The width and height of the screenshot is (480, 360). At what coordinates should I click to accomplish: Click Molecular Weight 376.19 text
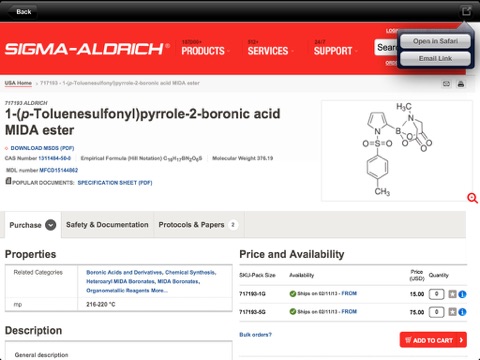(x=243, y=158)
